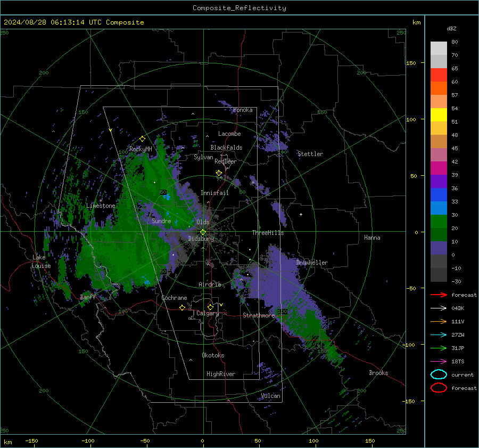The image size is (479, 448).
Task: Click the Didsbury town label
Action: click(x=201, y=239)
